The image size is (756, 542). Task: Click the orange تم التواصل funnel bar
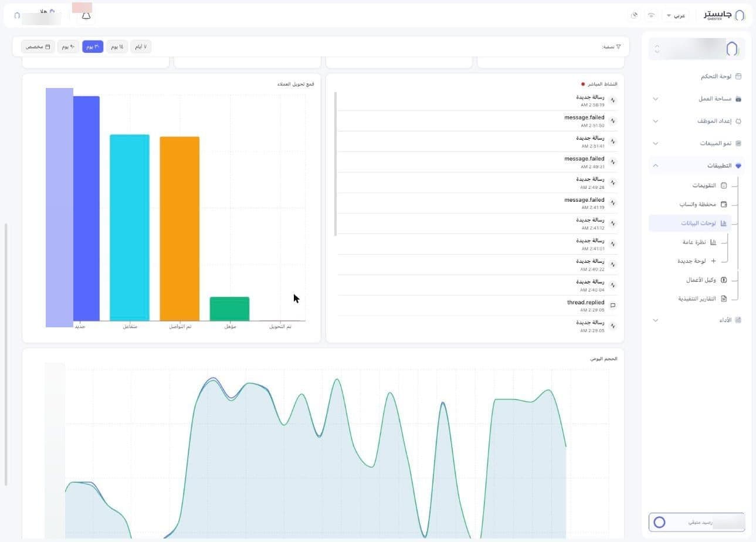179,229
